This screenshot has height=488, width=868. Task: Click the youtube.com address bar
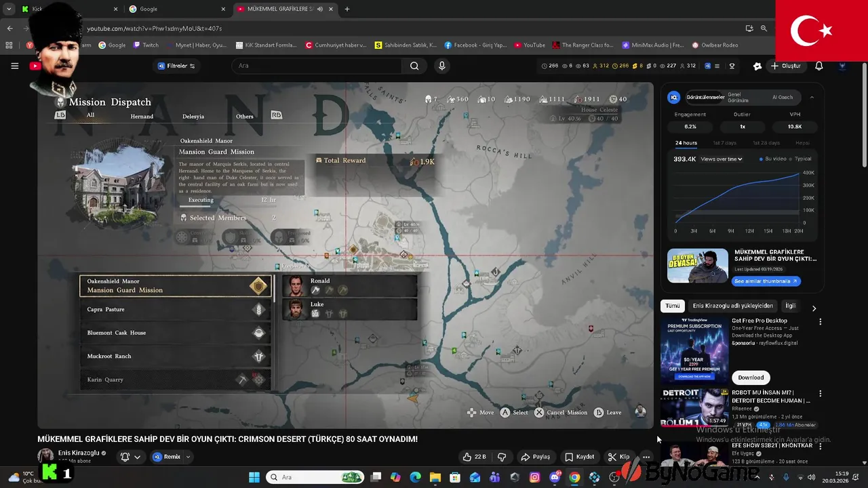coord(407,28)
